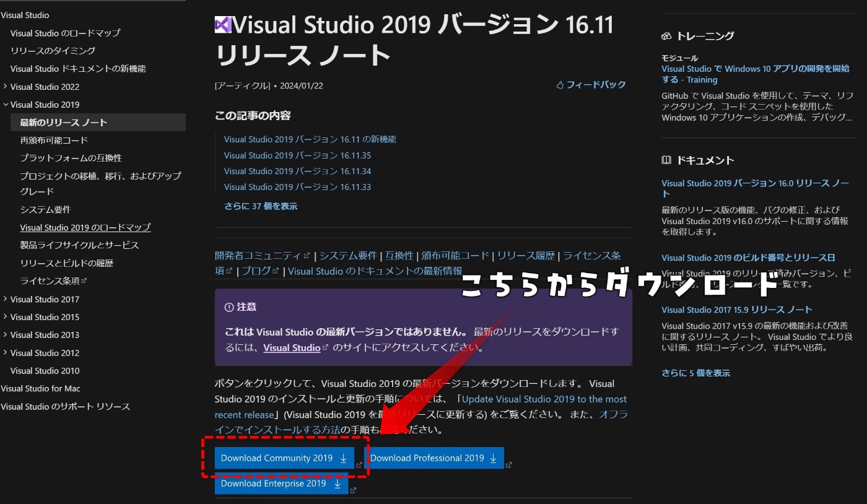Click the download arrow on the Community 2019 button
The height and width of the screenshot is (504, 867).
(x=343, y=458)
